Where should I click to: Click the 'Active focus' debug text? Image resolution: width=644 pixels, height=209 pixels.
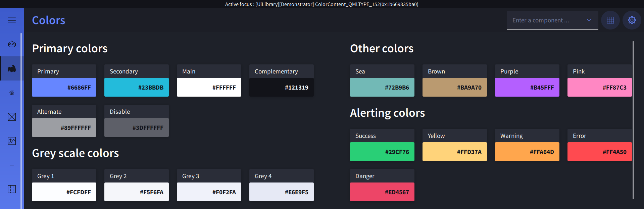(x=321, y=4)
